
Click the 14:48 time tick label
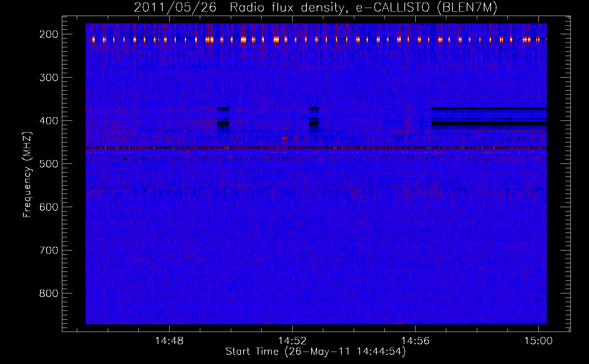coord(169,341)
